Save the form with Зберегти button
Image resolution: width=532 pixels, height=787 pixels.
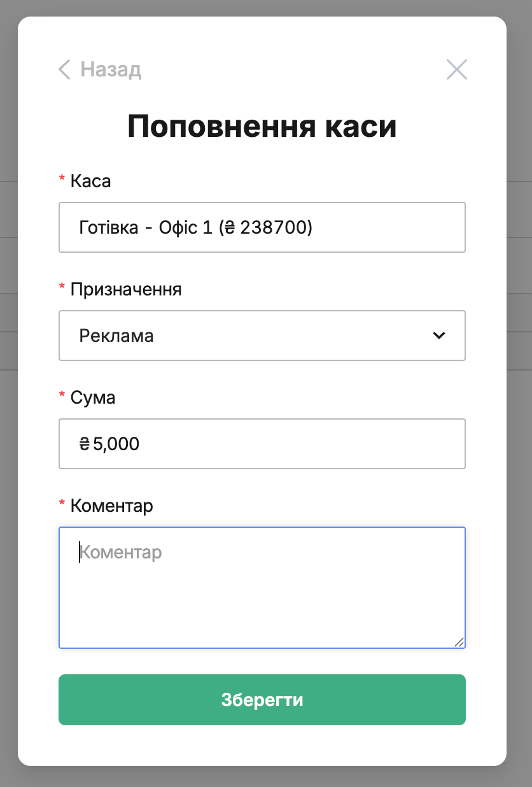click(x=262, y=700)
